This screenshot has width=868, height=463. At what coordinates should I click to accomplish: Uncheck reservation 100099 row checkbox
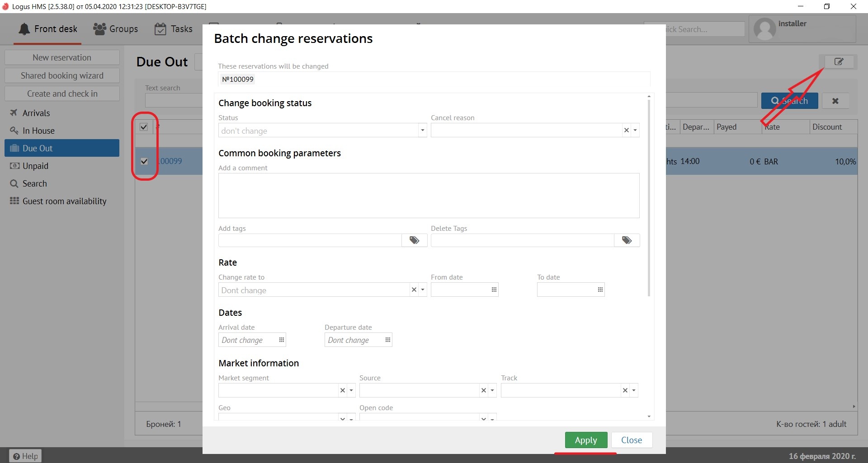(x=144, y=161)
